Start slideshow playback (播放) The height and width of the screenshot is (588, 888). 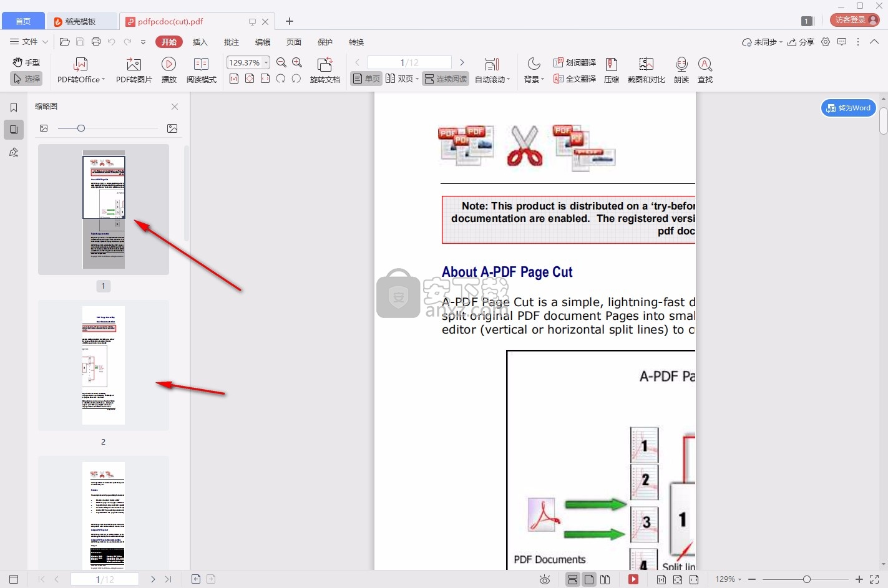[168, 70]
